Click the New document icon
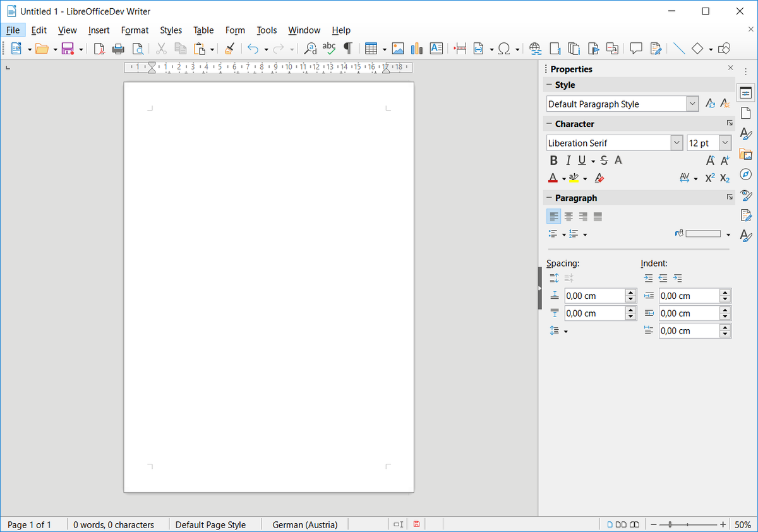 pyautogui.click(x=16, y=49)
